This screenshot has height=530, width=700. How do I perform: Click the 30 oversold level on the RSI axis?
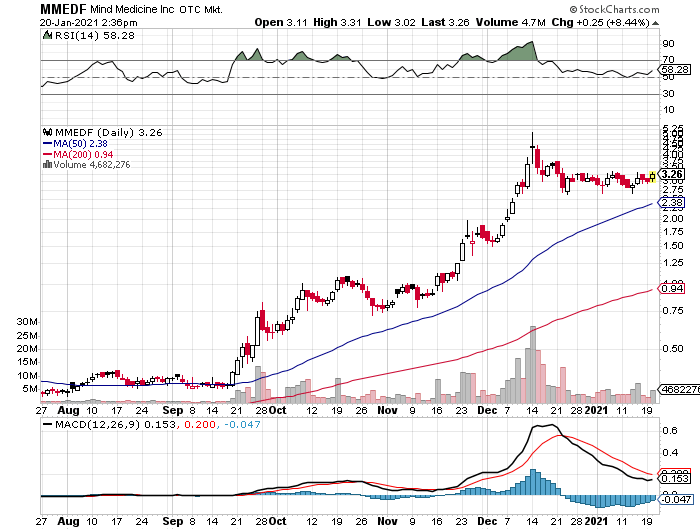coord(668,93)
